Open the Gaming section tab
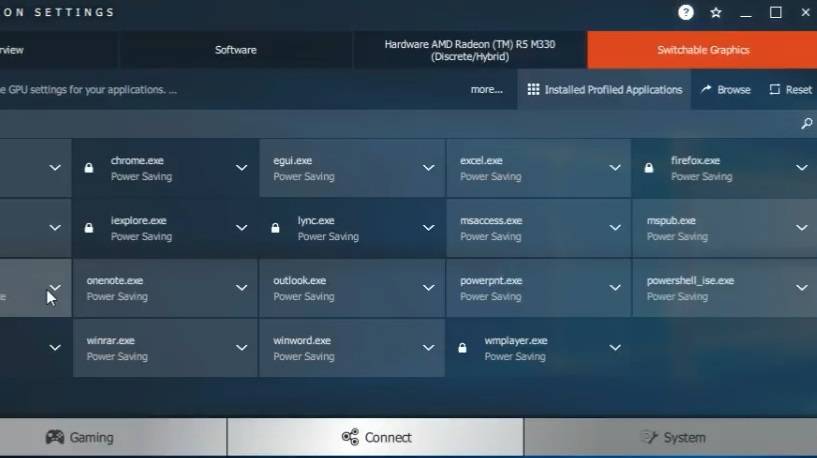 113,437
